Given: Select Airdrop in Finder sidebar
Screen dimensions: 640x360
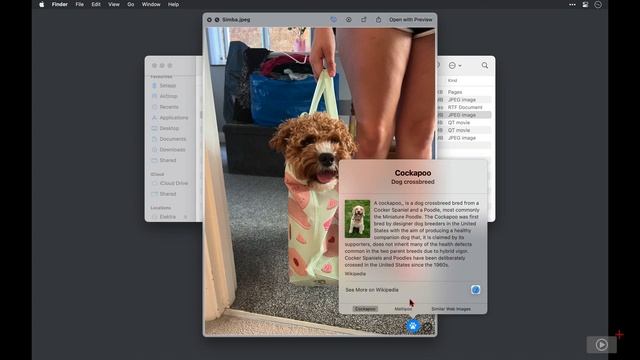Looking at the screenshot, I should click(x=168, y=96).
